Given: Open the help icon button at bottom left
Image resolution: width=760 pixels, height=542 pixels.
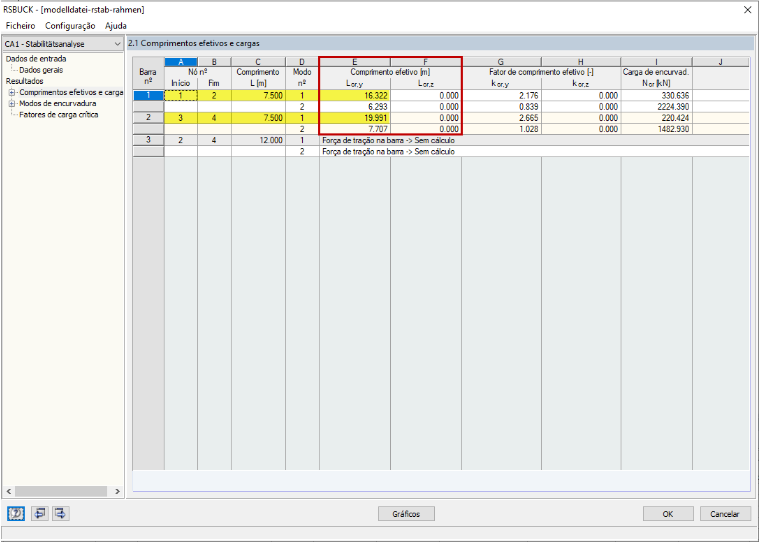Looking at the screenshot, I should (16, 513).
